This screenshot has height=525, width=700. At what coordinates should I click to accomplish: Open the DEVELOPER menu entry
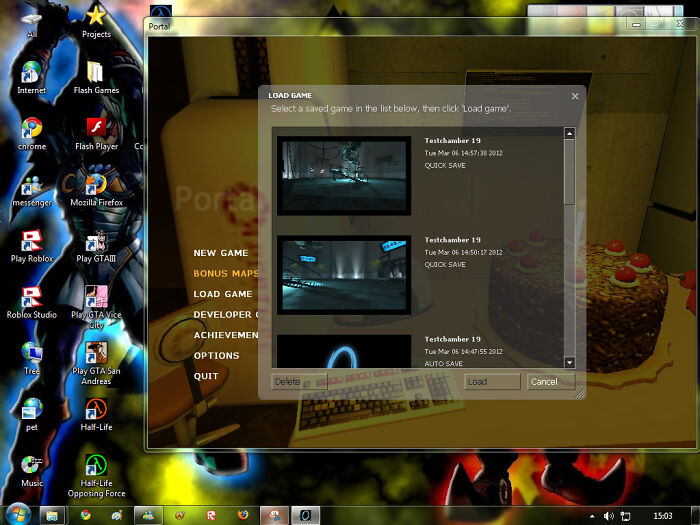tap(225, 314)
